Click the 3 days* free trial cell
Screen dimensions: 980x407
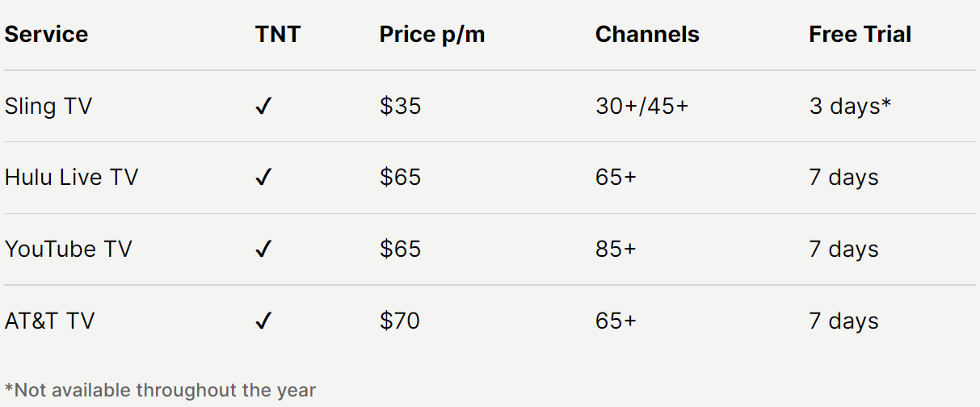[850, 107]
